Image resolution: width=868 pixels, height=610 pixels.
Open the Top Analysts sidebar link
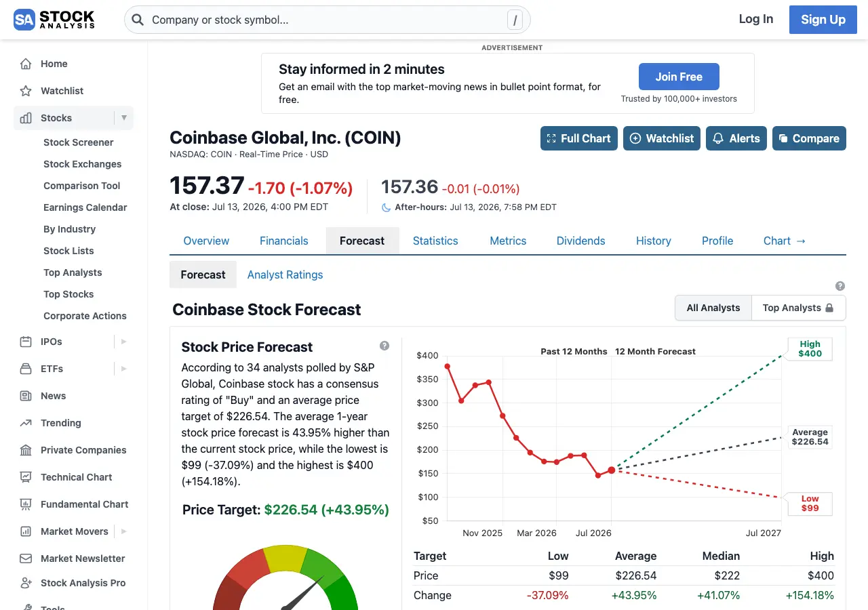tap(73, 272)
